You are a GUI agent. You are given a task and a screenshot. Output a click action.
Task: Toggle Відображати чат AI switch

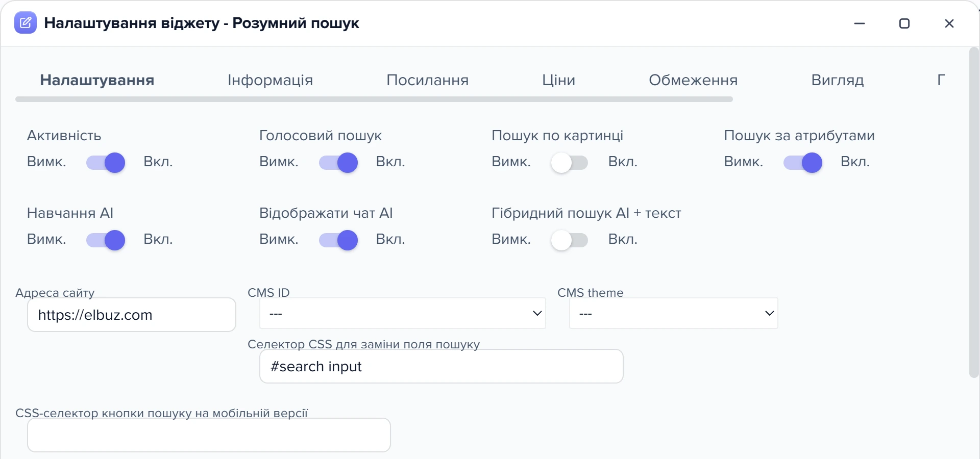(x=338, y=240)
